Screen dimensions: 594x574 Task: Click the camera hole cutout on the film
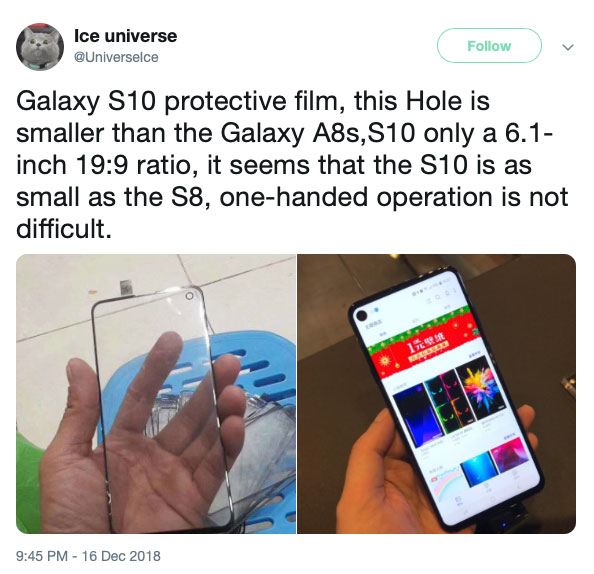pos(189,296)
